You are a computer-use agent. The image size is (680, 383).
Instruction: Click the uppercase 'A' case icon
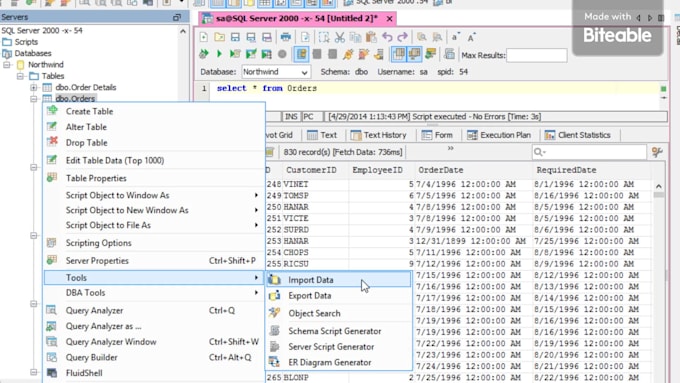[471, 37]
